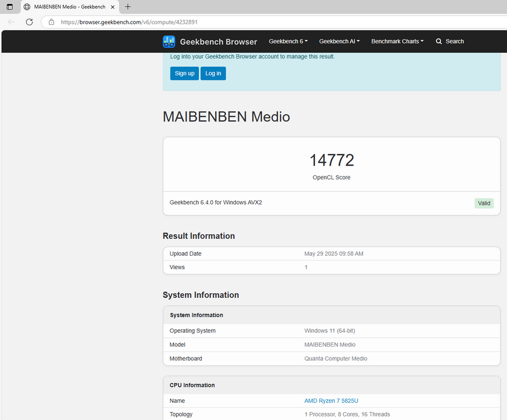
Task: Select the MAIBENBEN Medio - Geekbench tab
Action: coord(66,7)
